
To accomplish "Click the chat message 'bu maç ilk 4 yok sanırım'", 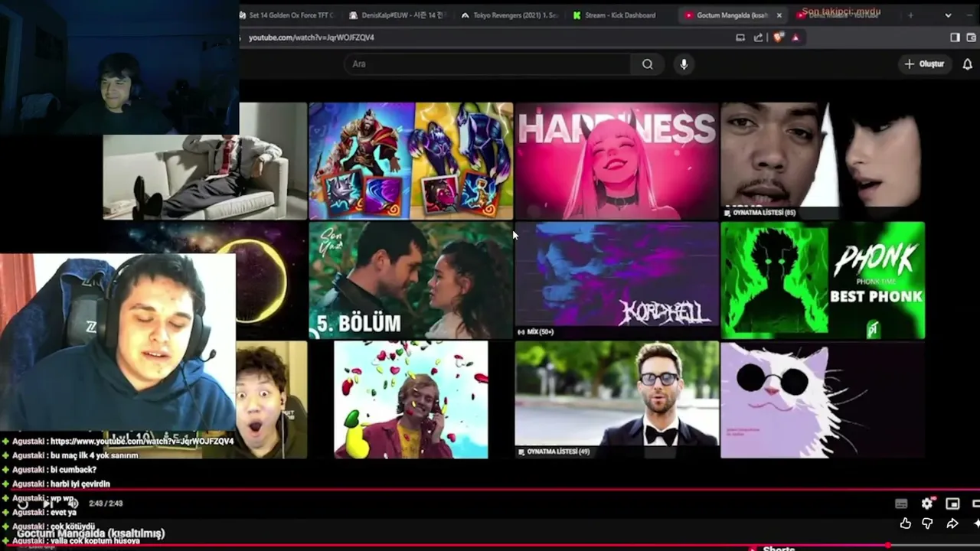I will 94,455.
